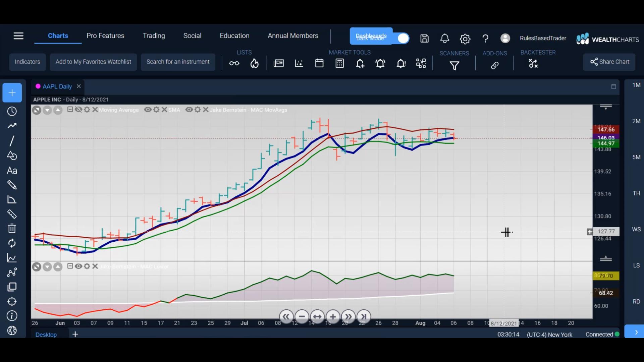Select the trend arrow drawing tool
Viewport: 644px width, 362px height.
click(12, 126)
